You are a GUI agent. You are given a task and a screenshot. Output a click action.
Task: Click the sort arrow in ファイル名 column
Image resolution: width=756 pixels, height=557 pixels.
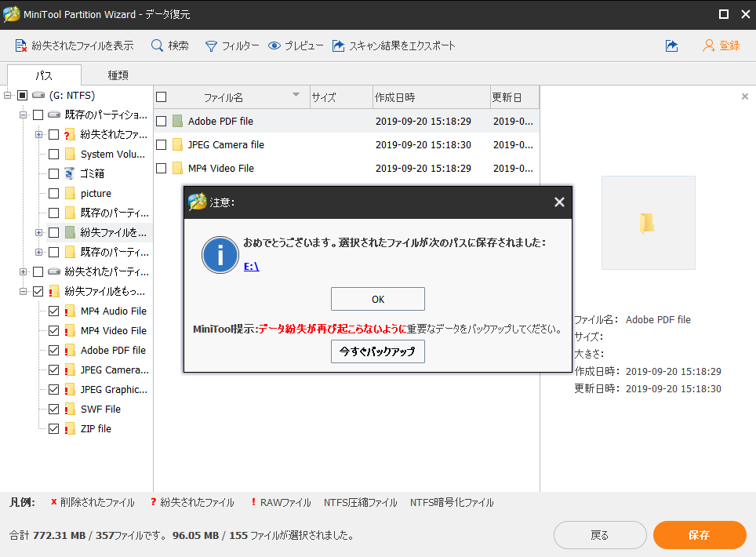(x=296, y=94)
